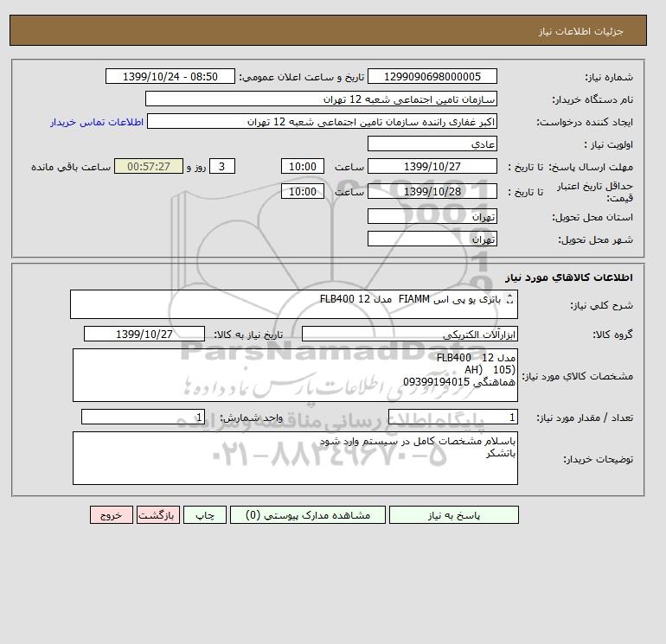Click the countdown timer 00:57:27
This screenshot has width=666, height=644.
[x=149, y=167]
